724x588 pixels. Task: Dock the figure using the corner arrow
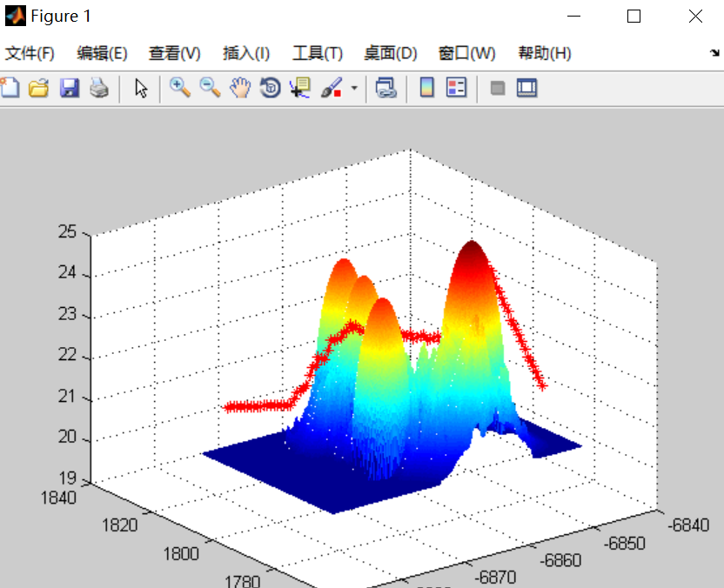pyautogui.click(x=714, y=53)
